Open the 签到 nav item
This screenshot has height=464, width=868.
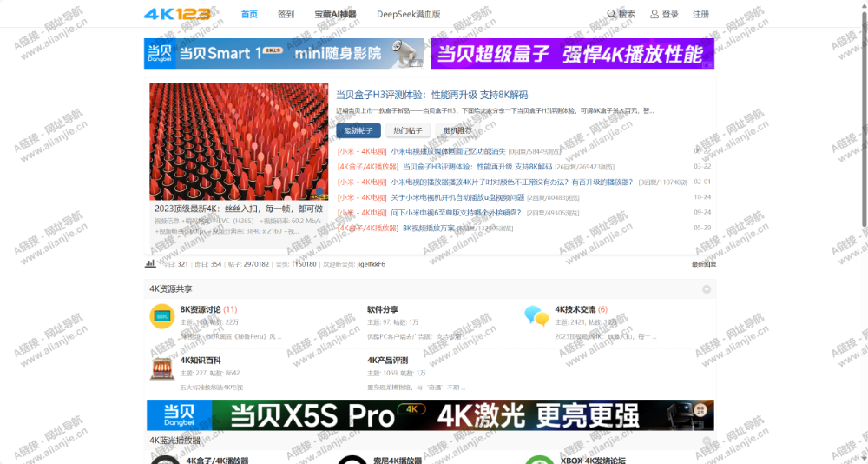(x=286, y=15)
